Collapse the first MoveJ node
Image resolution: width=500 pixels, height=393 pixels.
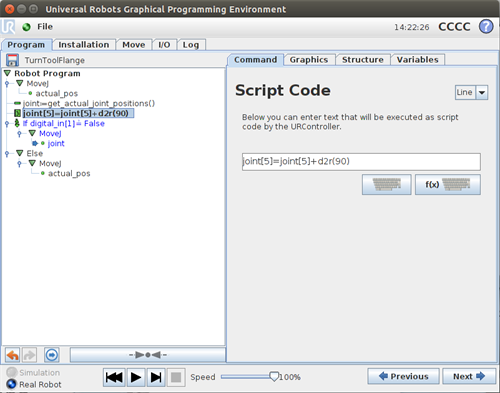coord(20,83)
